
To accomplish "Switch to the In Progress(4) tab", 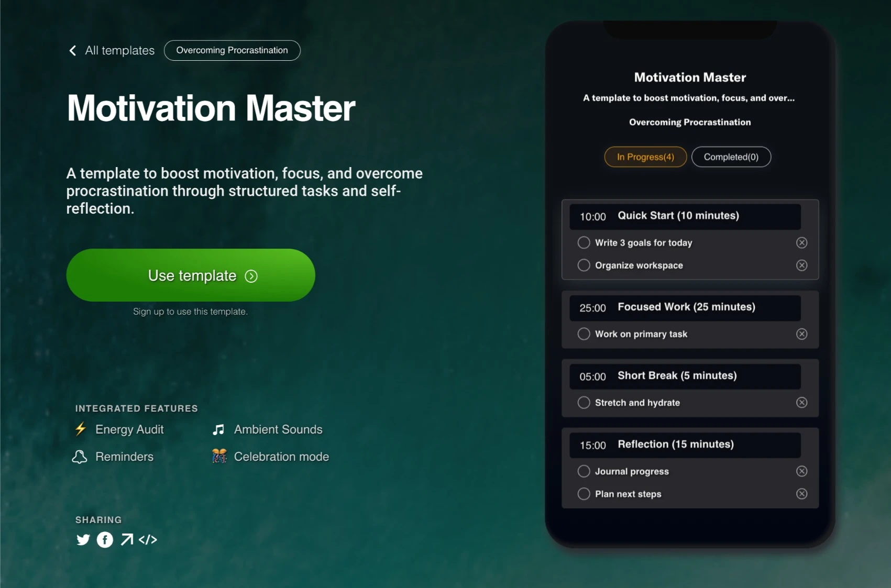I will pyautogui.click(x=645, y=157).
